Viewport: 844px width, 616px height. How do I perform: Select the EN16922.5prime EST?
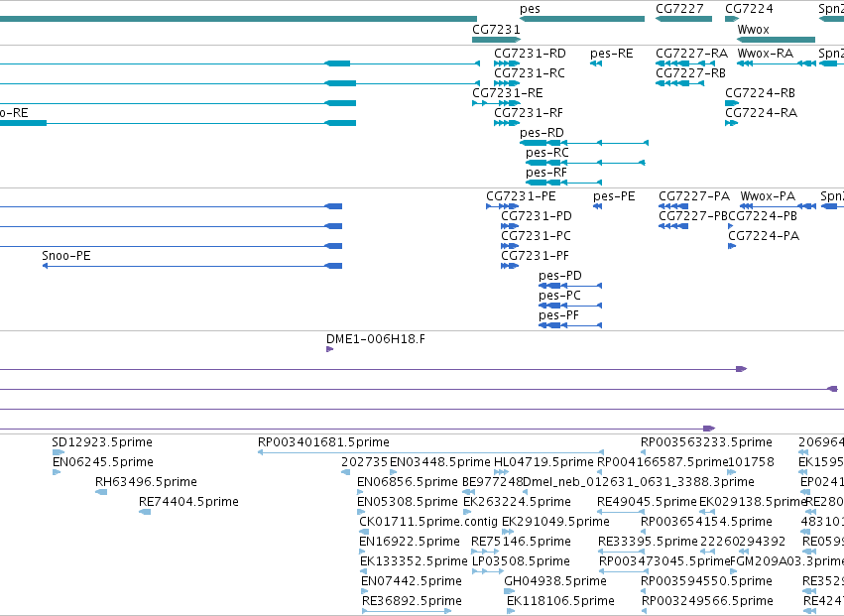[362, 552]
